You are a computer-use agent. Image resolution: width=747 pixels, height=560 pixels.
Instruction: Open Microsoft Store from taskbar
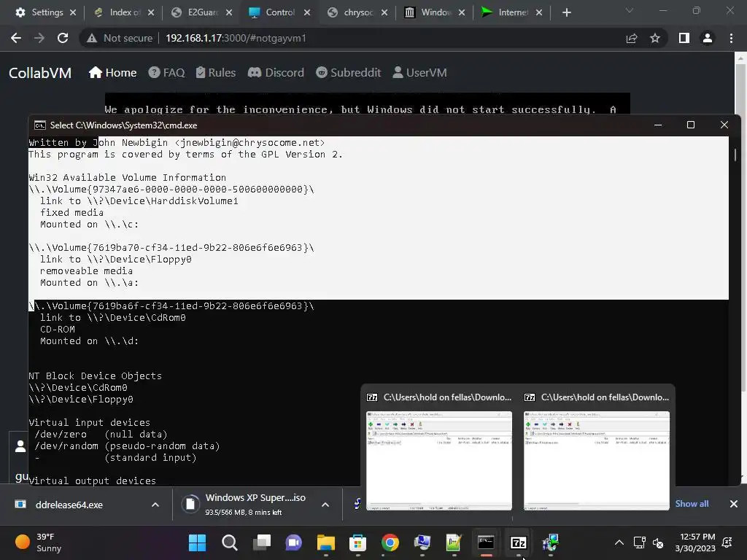coord(357,542)
